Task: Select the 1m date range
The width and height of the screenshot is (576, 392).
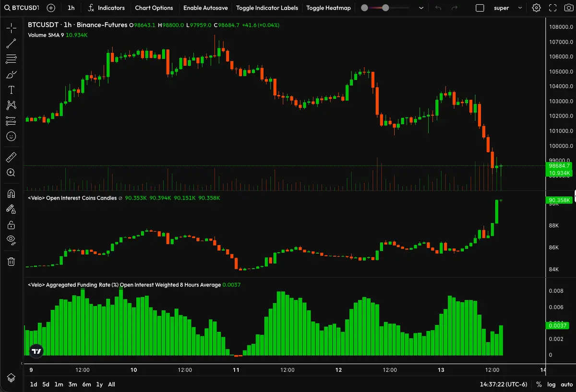Action: [59, 384]
